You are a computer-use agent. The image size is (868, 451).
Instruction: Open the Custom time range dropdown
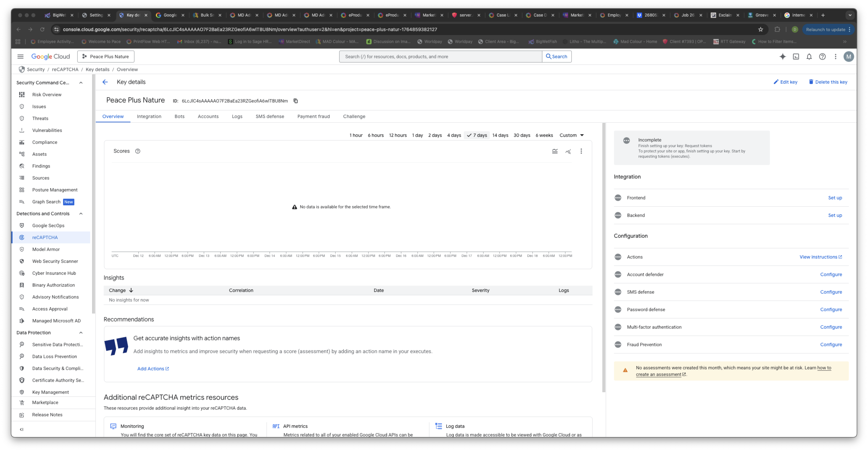[571, 135]
